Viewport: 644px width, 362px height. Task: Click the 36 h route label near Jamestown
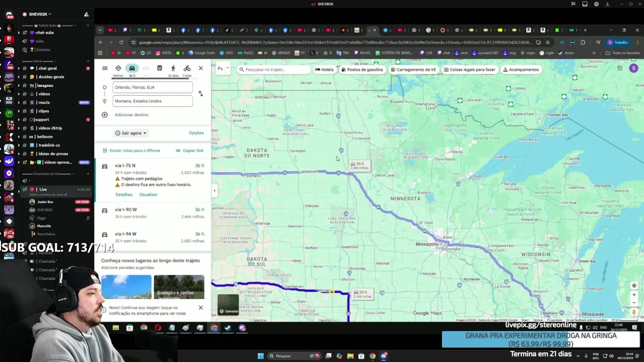coord(360,166)
